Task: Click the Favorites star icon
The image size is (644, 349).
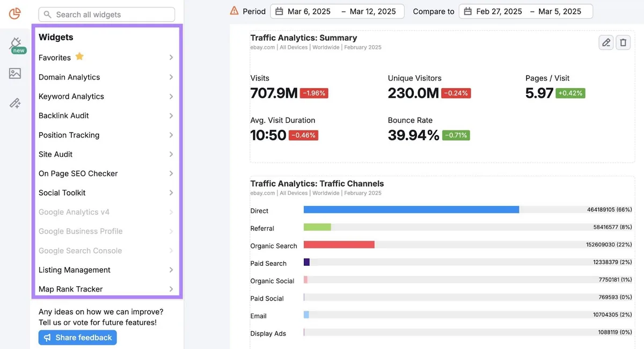Action: coord(79,56)
